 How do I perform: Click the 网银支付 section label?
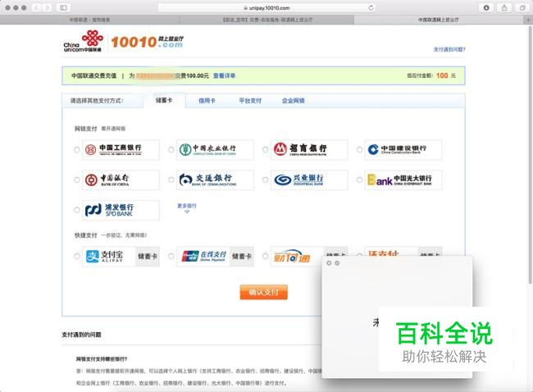[85, 129]
